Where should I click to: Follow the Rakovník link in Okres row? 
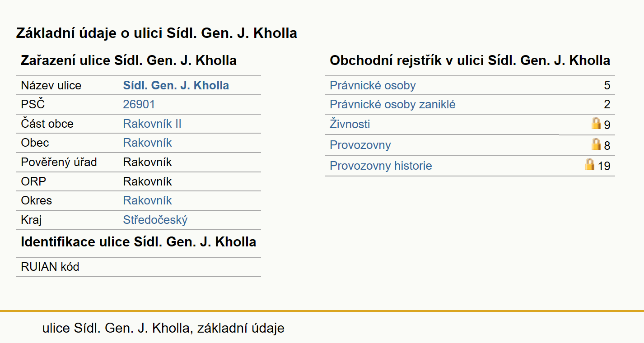coord(147,200)
